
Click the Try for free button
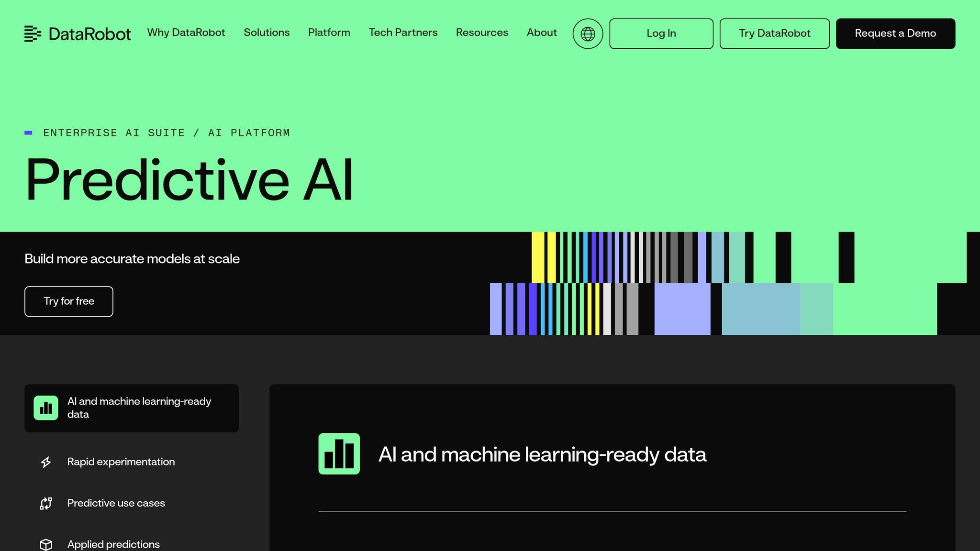pyautogui.click(x=69, y=301)
